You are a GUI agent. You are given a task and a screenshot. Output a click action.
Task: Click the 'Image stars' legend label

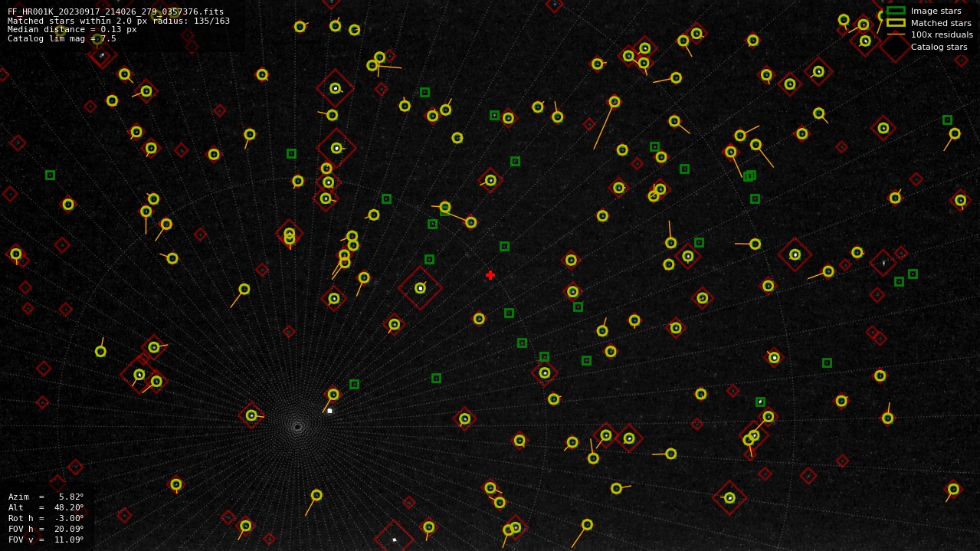pos(936,11)
